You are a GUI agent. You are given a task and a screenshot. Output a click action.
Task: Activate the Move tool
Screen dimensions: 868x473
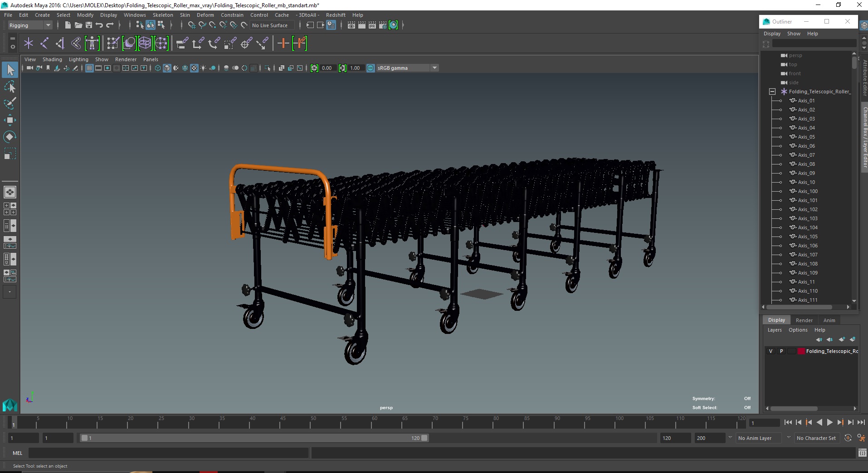10,120
